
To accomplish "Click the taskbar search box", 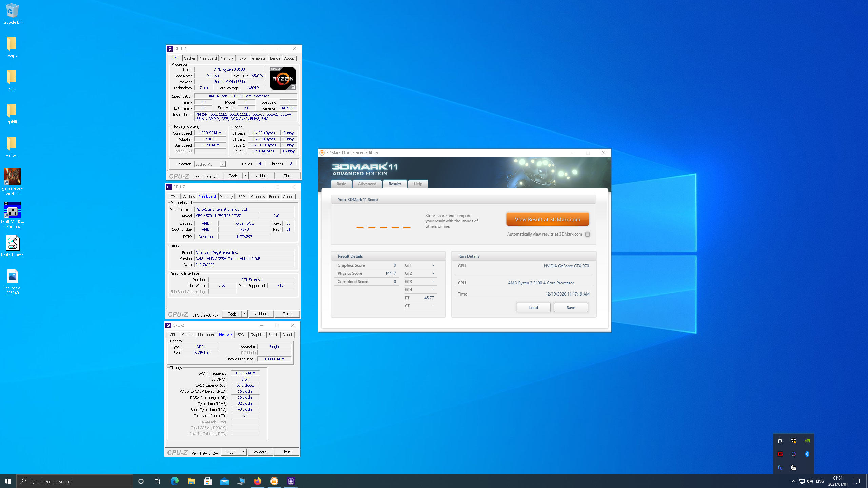I will [x=75, y=481].
